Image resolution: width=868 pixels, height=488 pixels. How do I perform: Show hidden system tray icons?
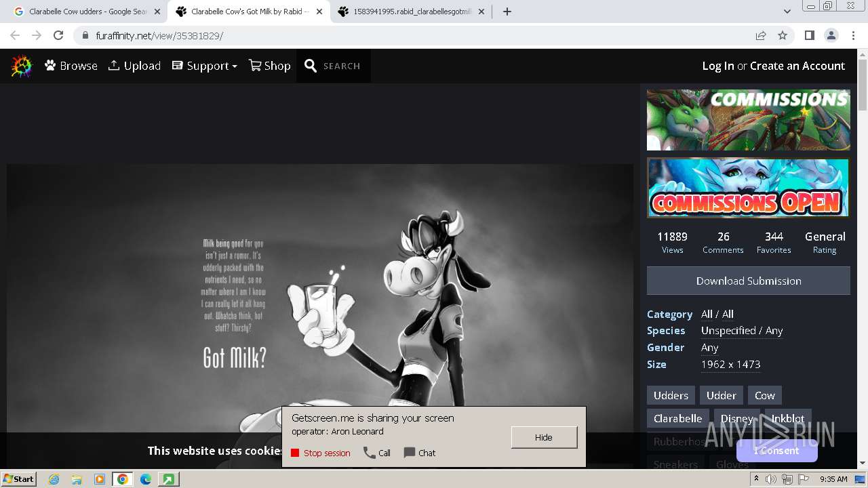click(757, 479)
